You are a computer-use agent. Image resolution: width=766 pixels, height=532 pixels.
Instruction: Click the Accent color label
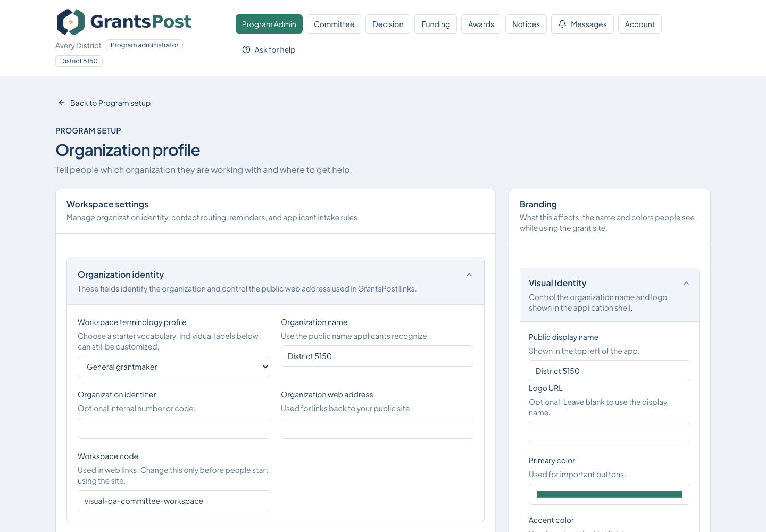[x=551, y=520]
